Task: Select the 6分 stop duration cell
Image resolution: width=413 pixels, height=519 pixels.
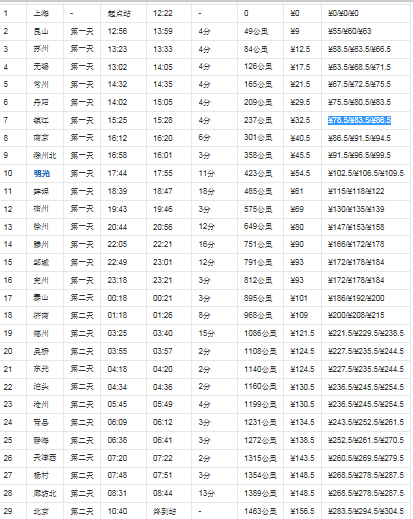Action: (204, 138)
